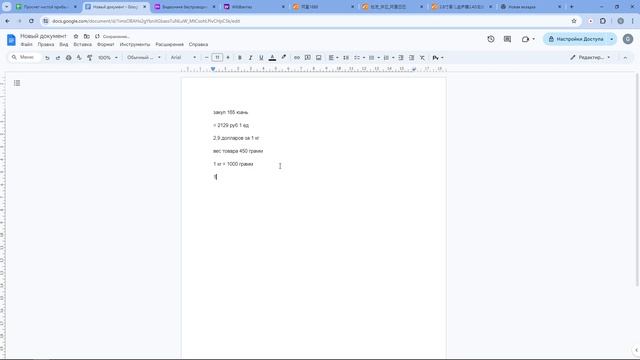
Task: Open share button dropdown arrow
Action: click(611, 39)
